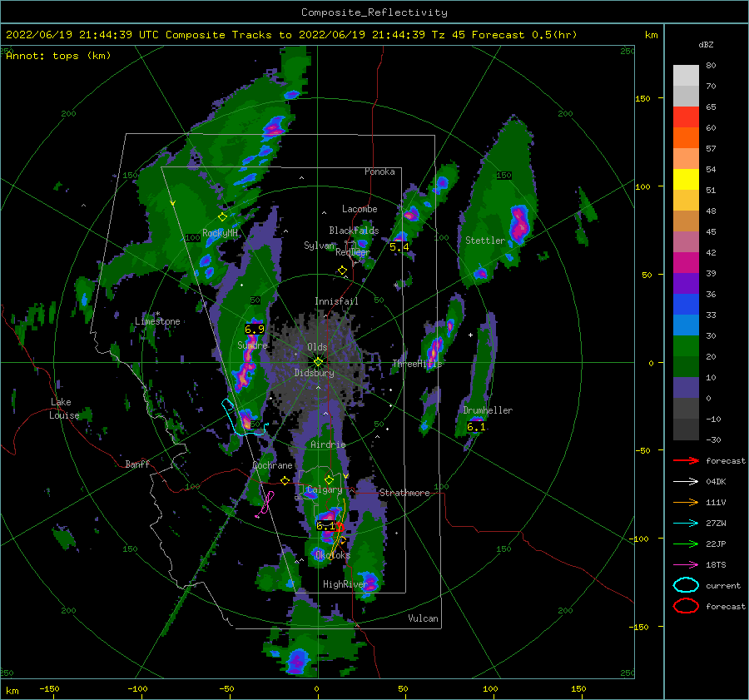Select the cyan 27ZW track arrow
The image size is (749, 700).
(686, 524)
